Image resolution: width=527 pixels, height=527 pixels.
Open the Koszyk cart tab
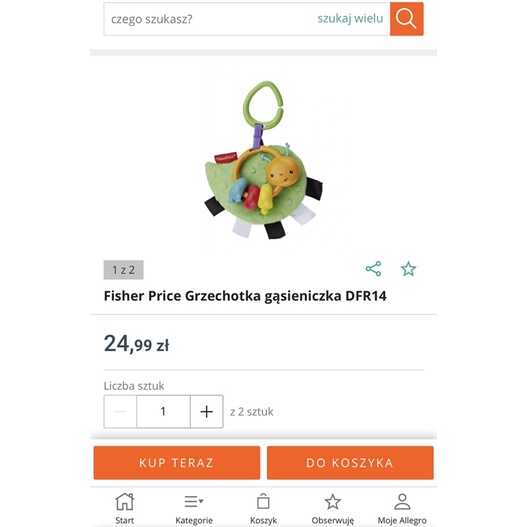pyautogui.click(x=263, y=509)
